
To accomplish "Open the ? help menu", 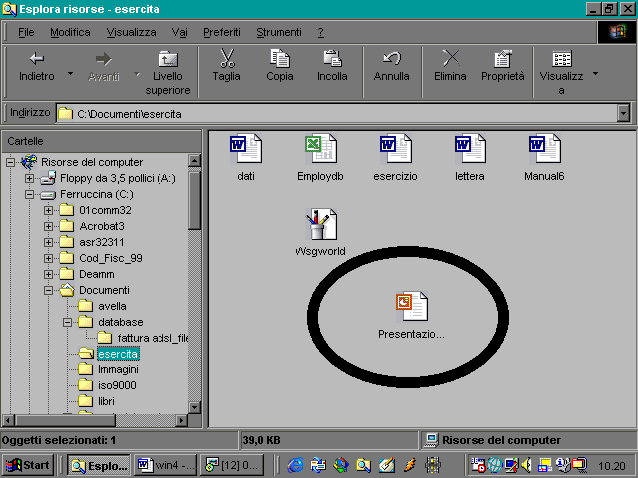I will [x=321, y=32].
